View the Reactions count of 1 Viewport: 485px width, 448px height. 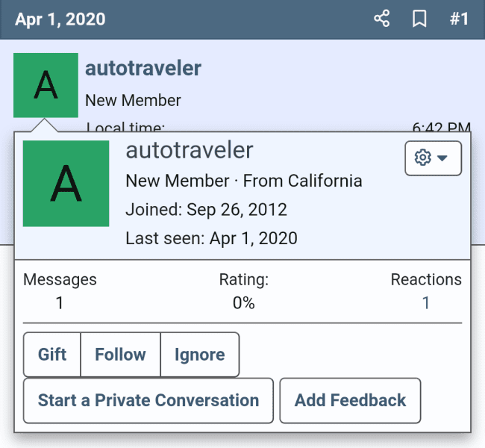pyautogui.click(x=426, y=303)
